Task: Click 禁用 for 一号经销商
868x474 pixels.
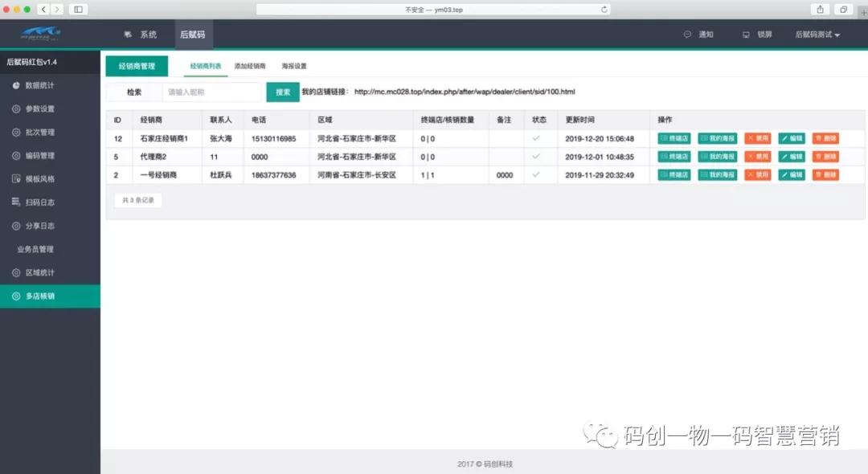Action: [x=758, y=175]
